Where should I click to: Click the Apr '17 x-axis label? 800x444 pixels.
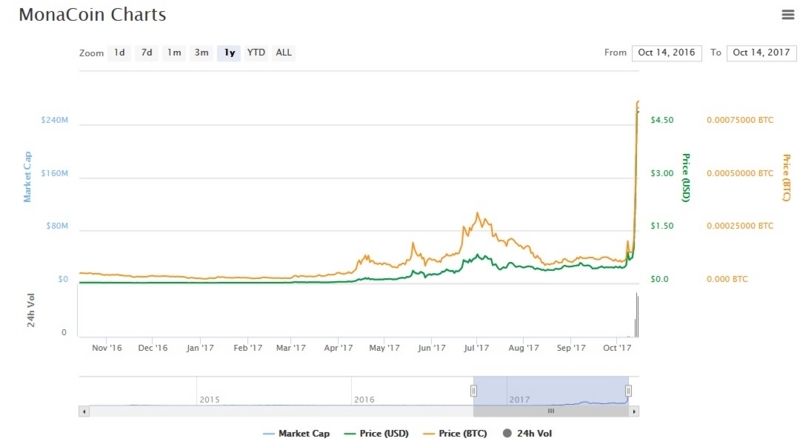tap(338, 348)
